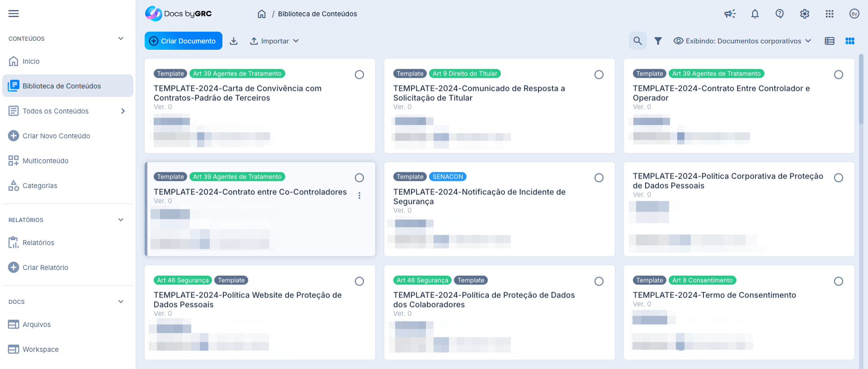Open the Importar dropdown
This screenshot has height=369, width=868.
pos(274,41)
